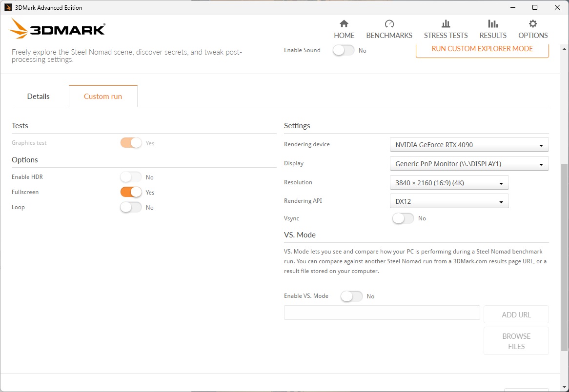Maximize the 3DMark window
569x392 pixels.
(535, 7)
